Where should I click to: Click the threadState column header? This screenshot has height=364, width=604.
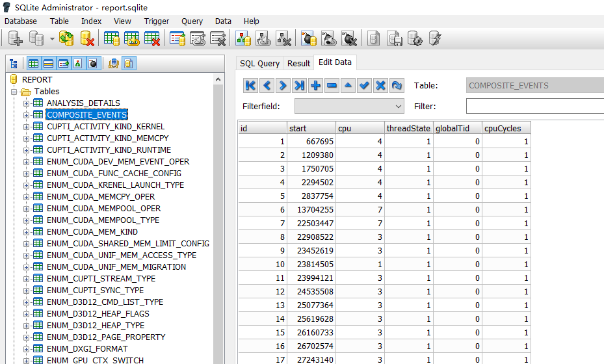click(408, 128)
